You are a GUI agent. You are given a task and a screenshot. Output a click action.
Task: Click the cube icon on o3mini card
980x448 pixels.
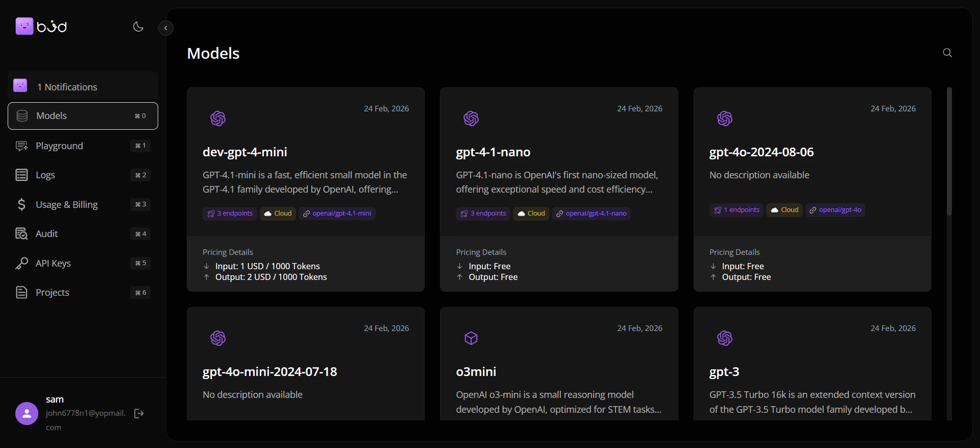471,338
